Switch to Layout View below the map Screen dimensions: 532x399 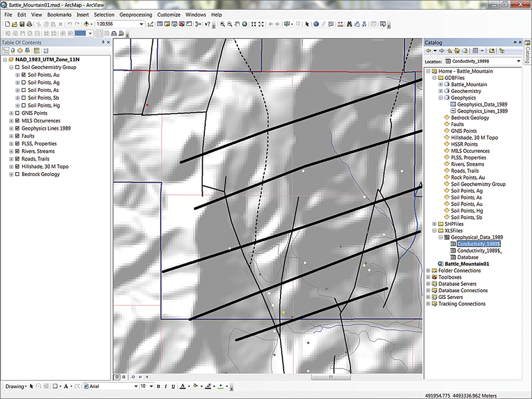point(124,377)
